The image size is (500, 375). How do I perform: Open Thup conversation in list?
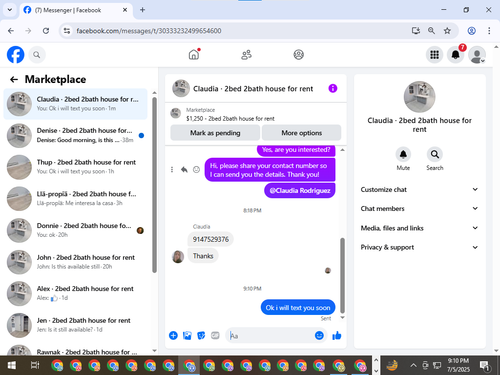pyautogui.click(x=75, y=167)
